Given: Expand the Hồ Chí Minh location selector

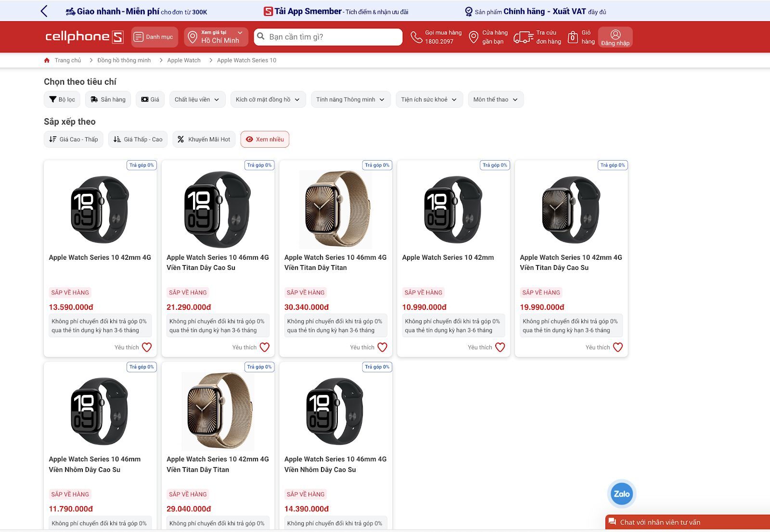Looking at the screenshot, I should (x=216, y=37).
